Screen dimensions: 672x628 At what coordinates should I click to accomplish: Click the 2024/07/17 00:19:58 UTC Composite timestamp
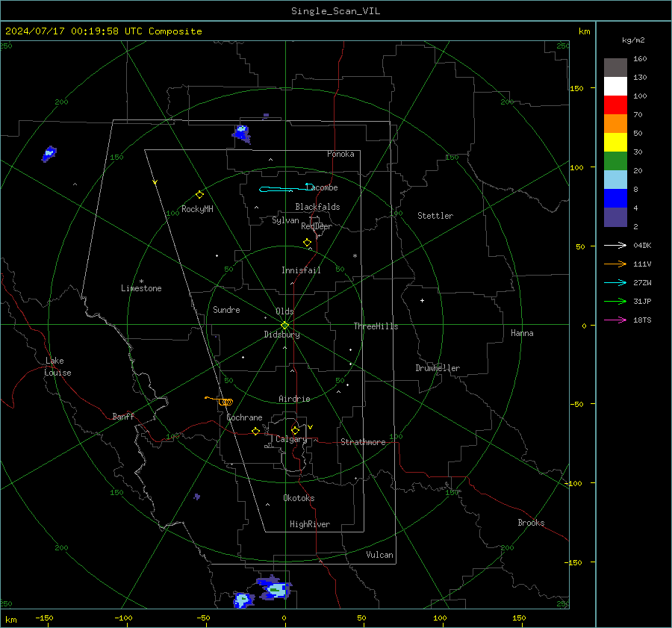click(x=103, y=31)
